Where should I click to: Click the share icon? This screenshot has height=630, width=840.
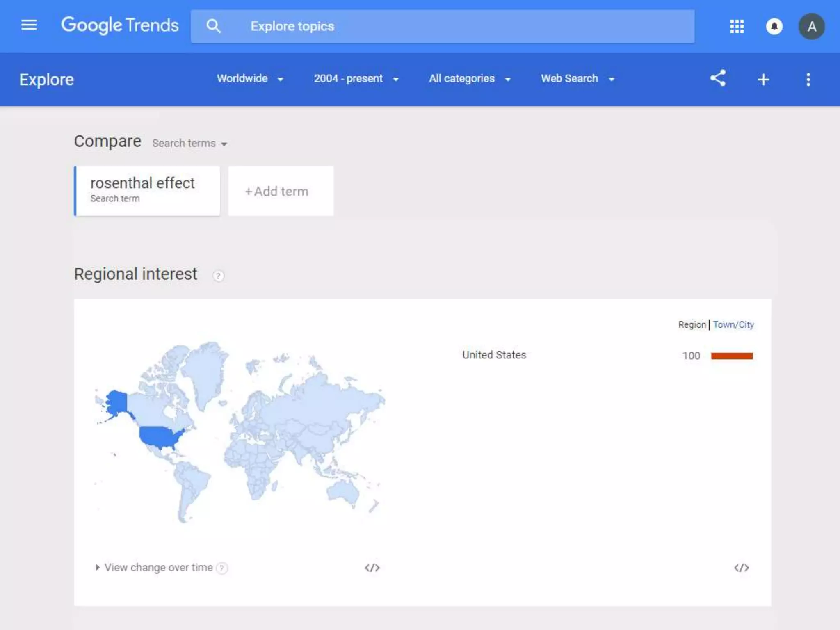pyautogui.click(x=718, y=78)
